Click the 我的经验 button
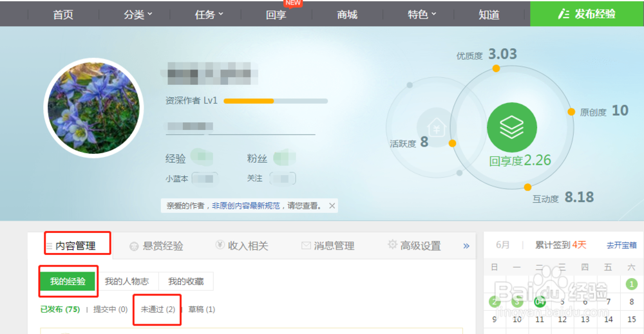Screen dimensions: 644x334 (68, 281)
